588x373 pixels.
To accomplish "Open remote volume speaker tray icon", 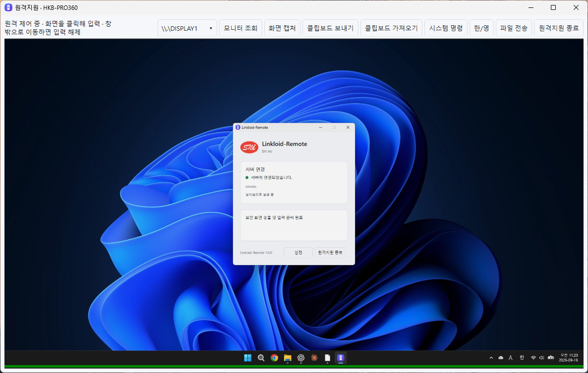I will pos(541,358).
